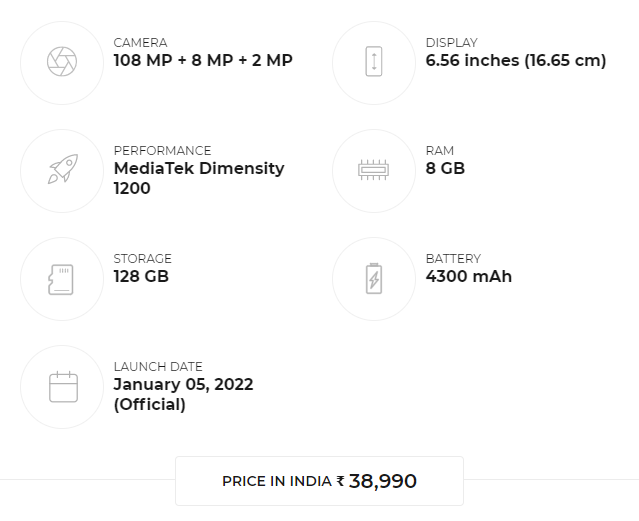This screenshot has width=639, height=521.
Task: Click the rupee symbol in price box
Action: coord(340,481)
